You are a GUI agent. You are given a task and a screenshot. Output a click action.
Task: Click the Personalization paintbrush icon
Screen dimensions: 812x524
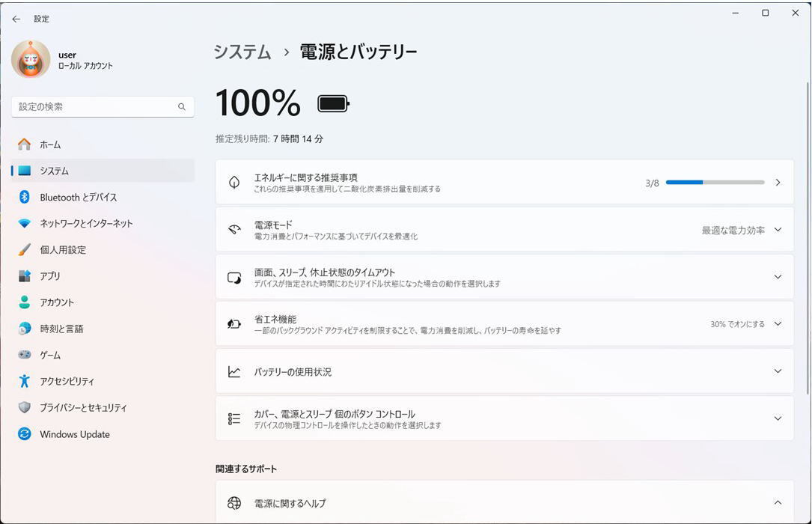tap(25, 249)
